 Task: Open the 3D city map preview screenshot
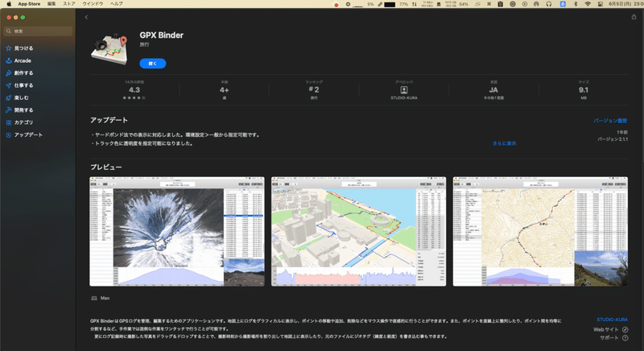pyautogui.click(x=358, y=232)
